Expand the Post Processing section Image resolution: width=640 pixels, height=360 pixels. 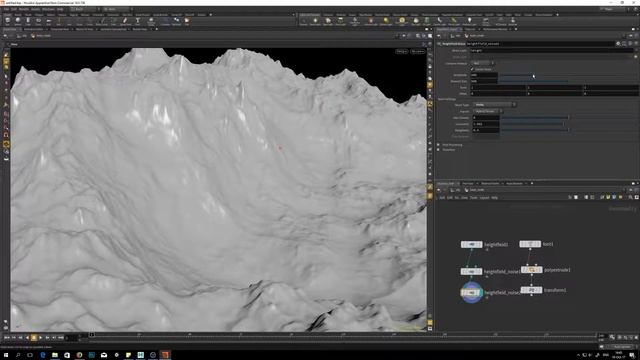439,145
